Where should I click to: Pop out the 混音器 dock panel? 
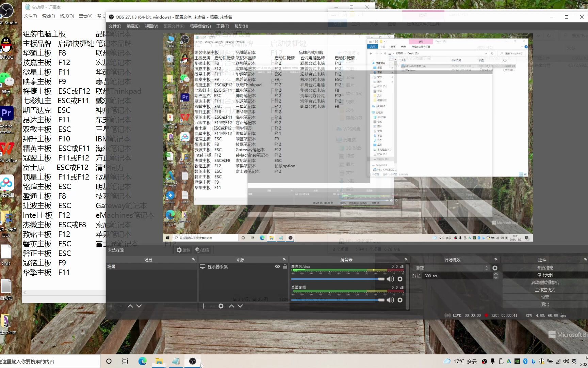pos(406,260)
